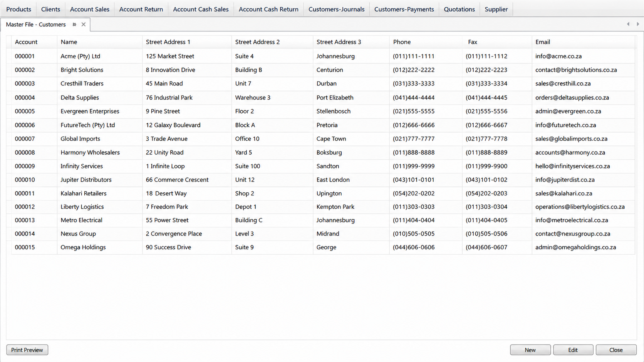Viewport: 644px width, 362px height.
Task: Open the Supplier tab
Action: tap(496, 9)
